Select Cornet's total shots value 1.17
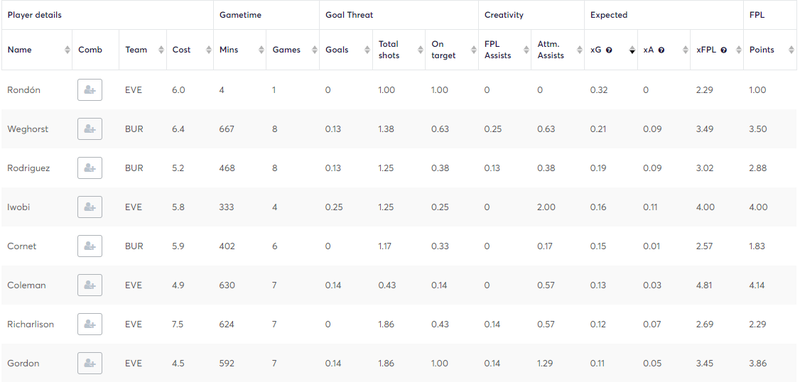 [385, 246]
